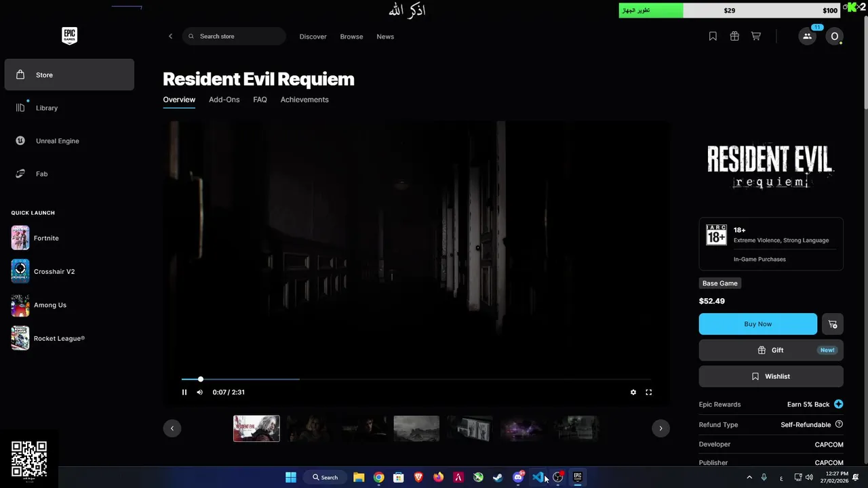
Task: Open the friends list icon
Action: point(807,37)
